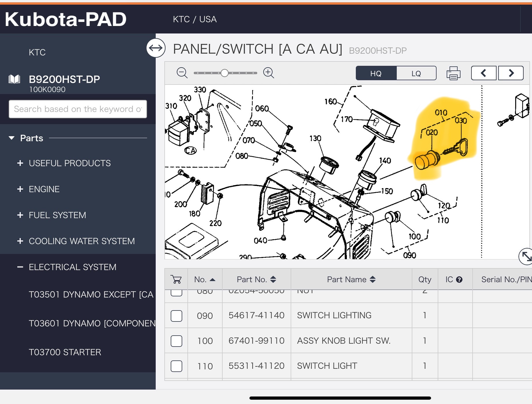The width and height of the screenshot is (532, 404).
Task: Click the zoom out magnifier icon
Action: click(x=182, y=73)
